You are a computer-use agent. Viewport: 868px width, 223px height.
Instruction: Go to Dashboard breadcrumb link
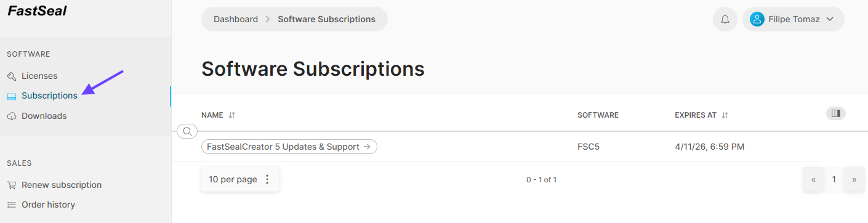pyautogui.click(x=236, y=19)
